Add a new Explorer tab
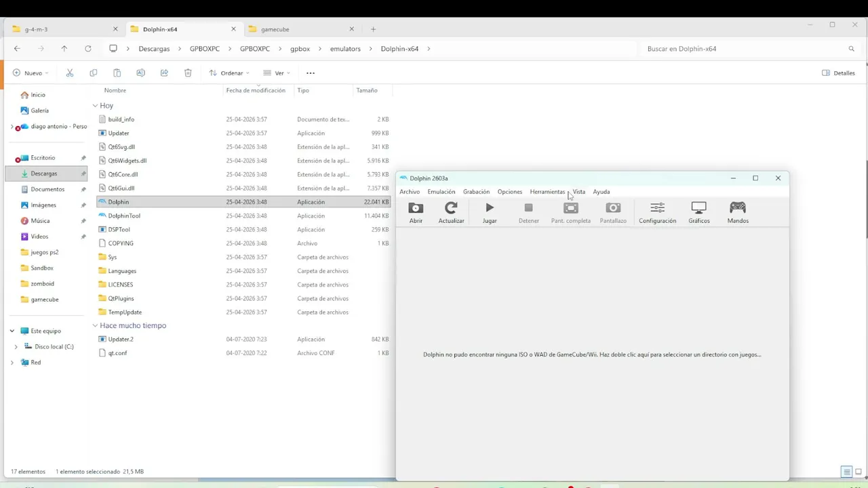The image size is (868, 488). (373, 29)
